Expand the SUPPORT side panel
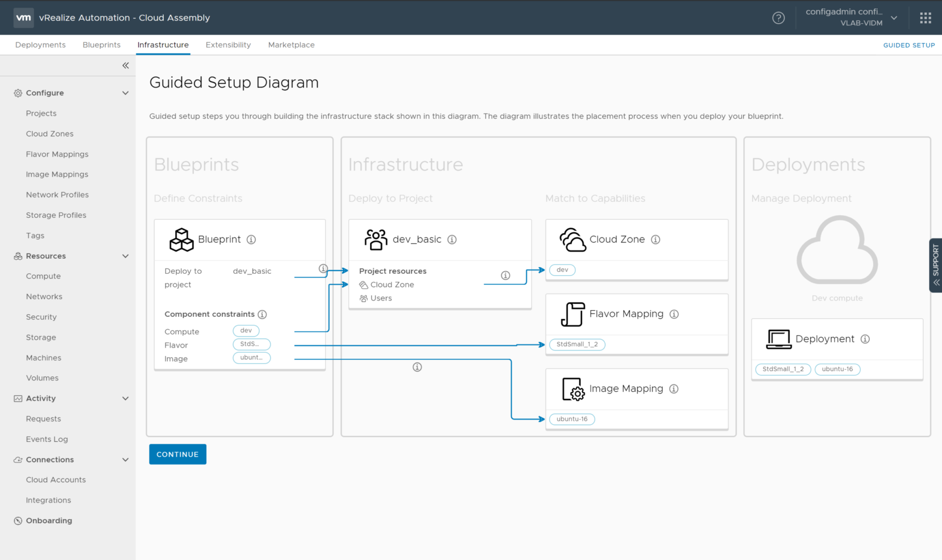This screenshot has width=942, height=560. click(935, 265)
